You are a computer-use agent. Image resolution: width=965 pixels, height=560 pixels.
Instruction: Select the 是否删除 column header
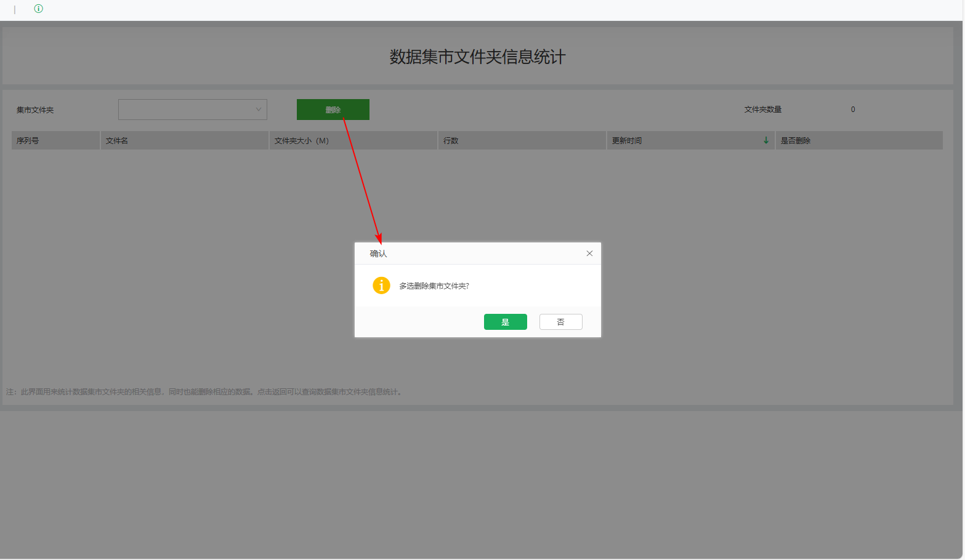pyautogui.click(x=859, y=140)
